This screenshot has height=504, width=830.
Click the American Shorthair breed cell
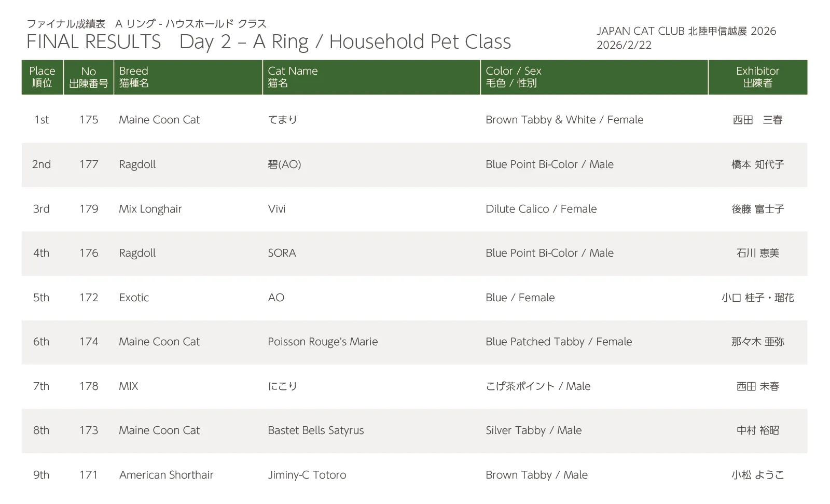(166, 475)
